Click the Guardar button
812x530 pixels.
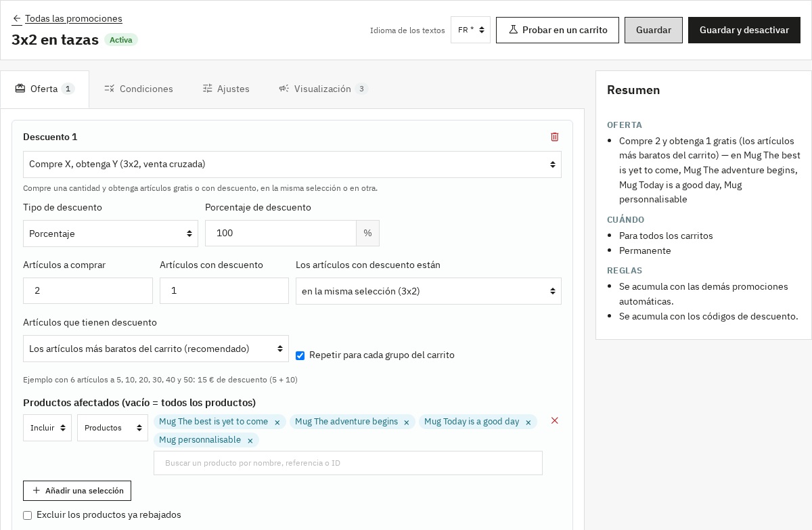pyautogui.click(x=654, y=30)
